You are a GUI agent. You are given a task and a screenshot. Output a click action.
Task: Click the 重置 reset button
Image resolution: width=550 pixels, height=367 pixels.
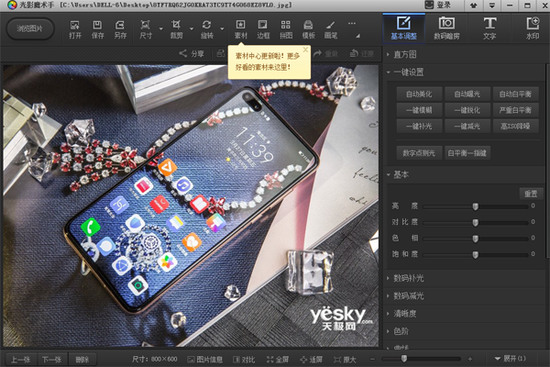click(531, 193)
